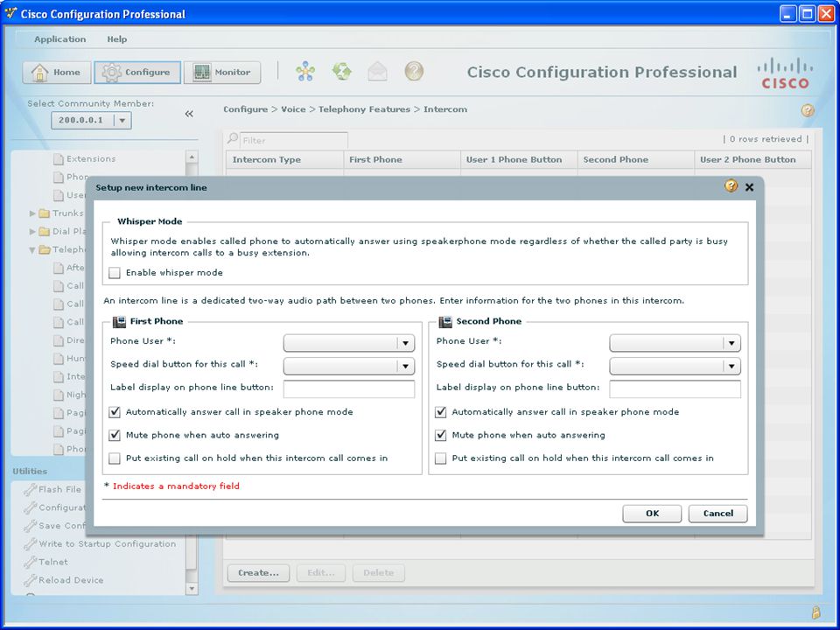Open the Help menu
The width and height of the screenshot is (840, 630).
click(116, 39)
